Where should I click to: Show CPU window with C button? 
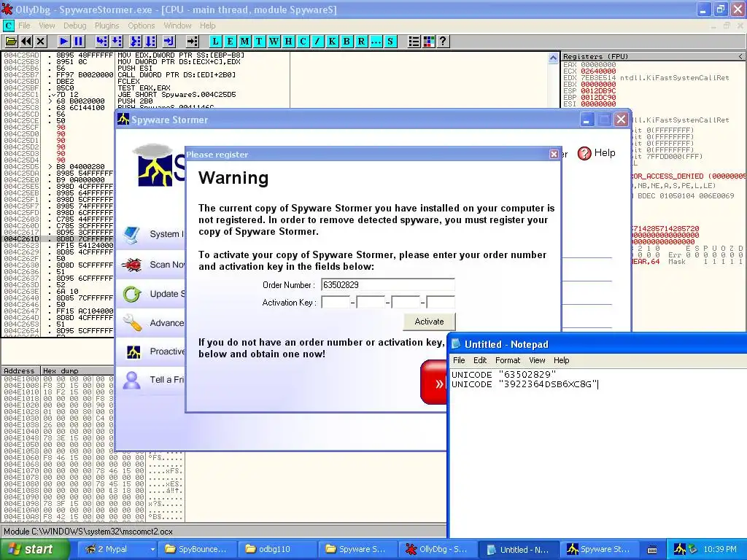pyautogui.click(x=303, y=42)
